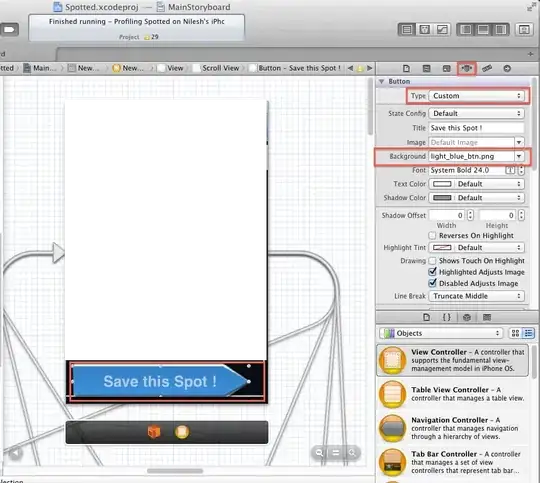Open the Identity inspector icon
The width and height of the screenshot is (540, 483).
click(446, 69)
